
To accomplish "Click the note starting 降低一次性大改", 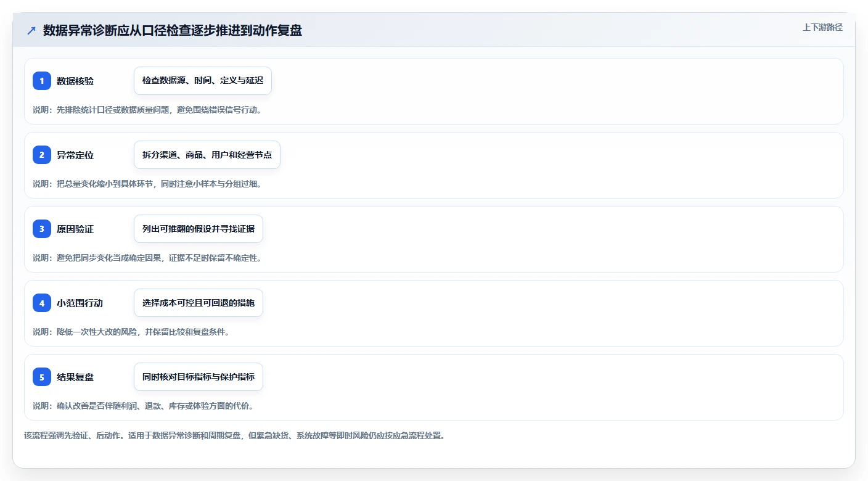I will pos(131,332).
